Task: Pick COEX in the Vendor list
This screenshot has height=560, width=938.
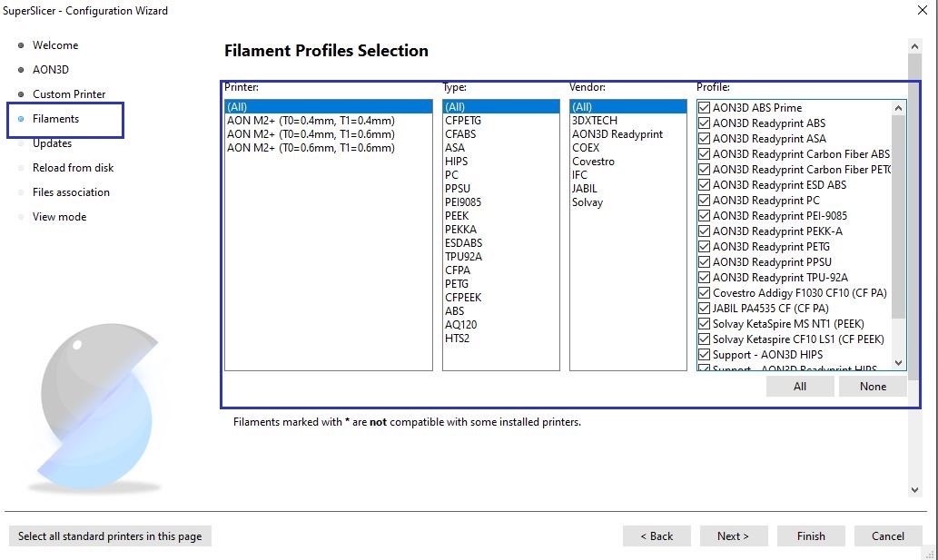Action: click(x=628, y=148)
